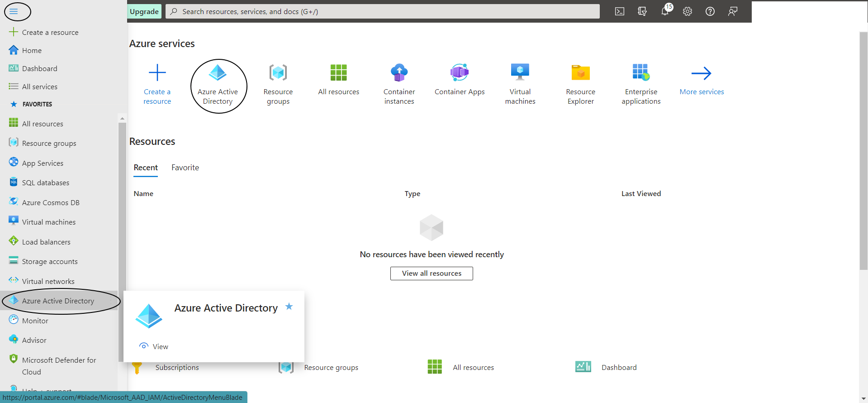Click the Create a resource plus tile under Azure services
This screenshot has width=868, height=403.
(157, 84)
